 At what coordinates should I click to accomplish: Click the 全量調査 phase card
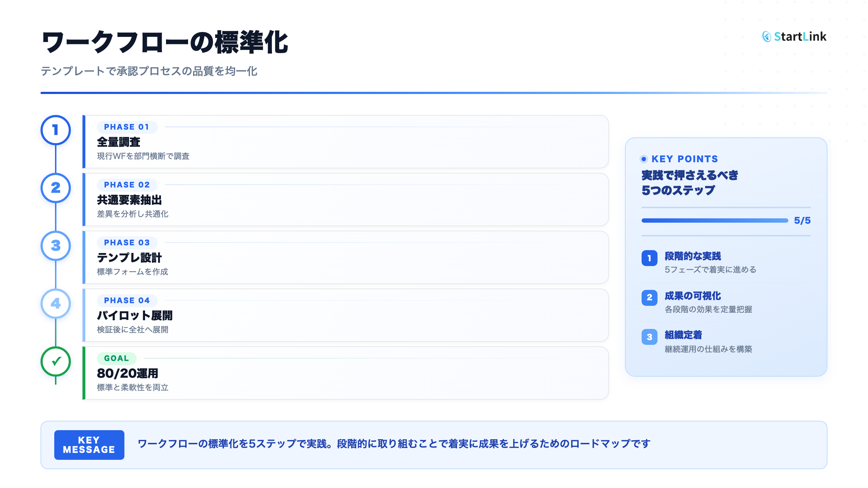pos(345,142)
